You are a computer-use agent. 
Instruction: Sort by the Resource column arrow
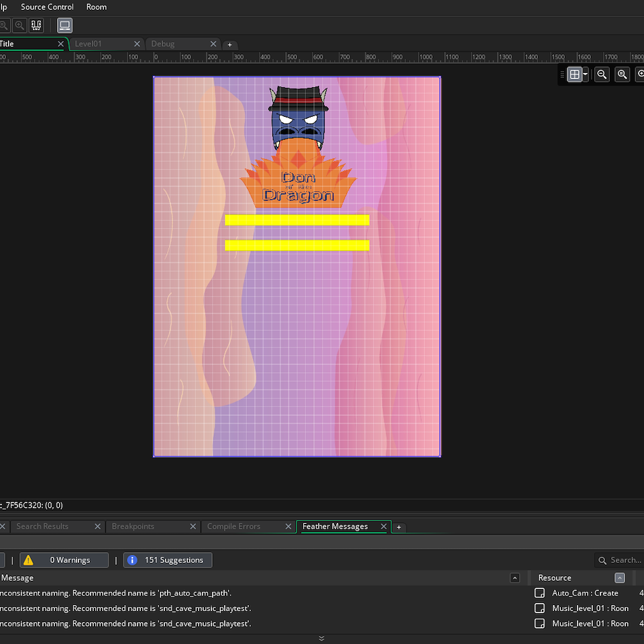(x=619, y=578)
